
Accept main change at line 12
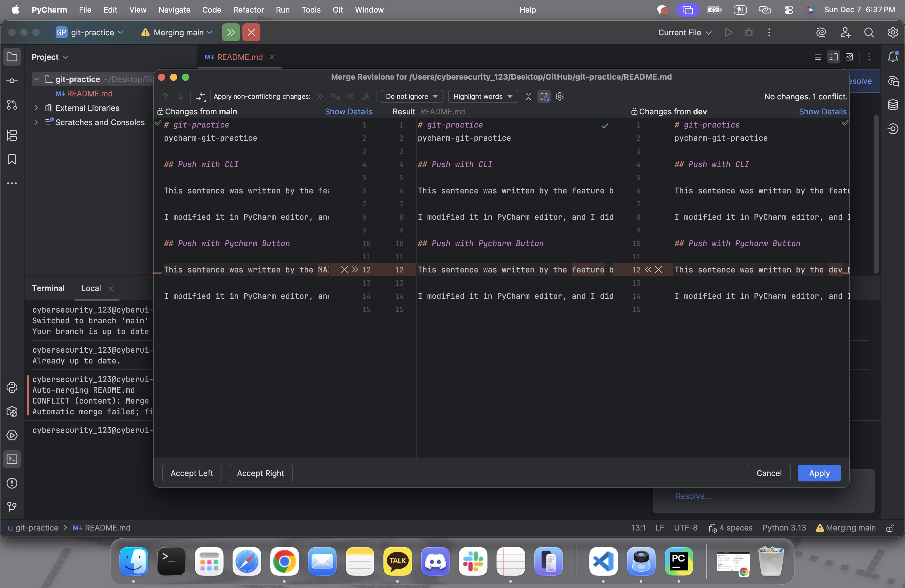(x=355, y=270)
